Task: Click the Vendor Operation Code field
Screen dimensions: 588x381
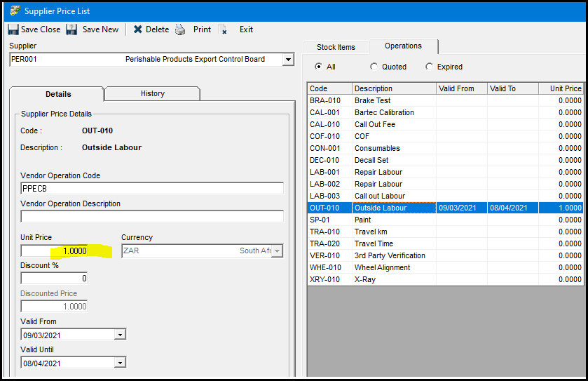Action: coord(152,188)
